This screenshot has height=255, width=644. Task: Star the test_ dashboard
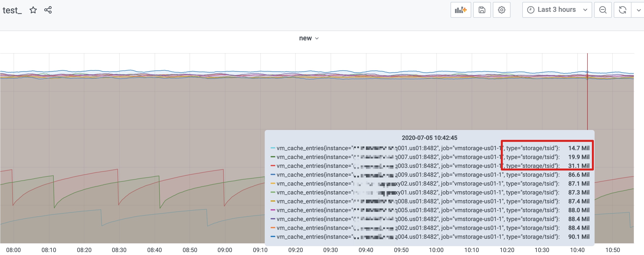tap(33, 10)
